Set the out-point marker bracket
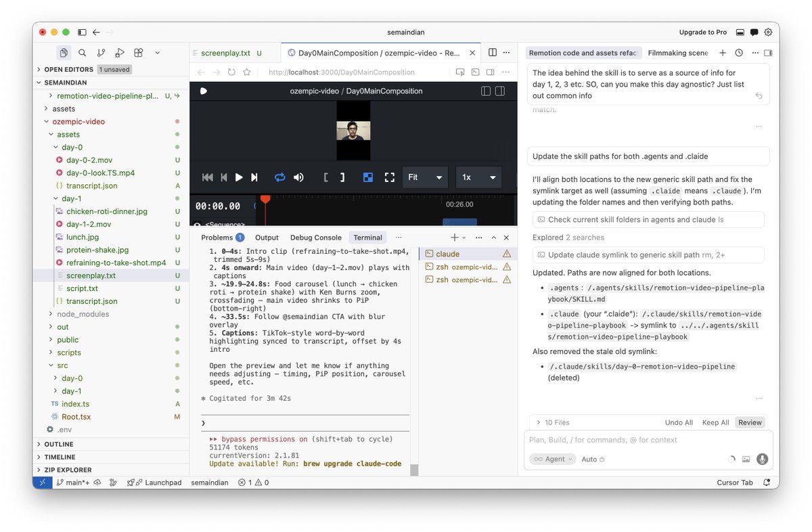 [342, 177]
